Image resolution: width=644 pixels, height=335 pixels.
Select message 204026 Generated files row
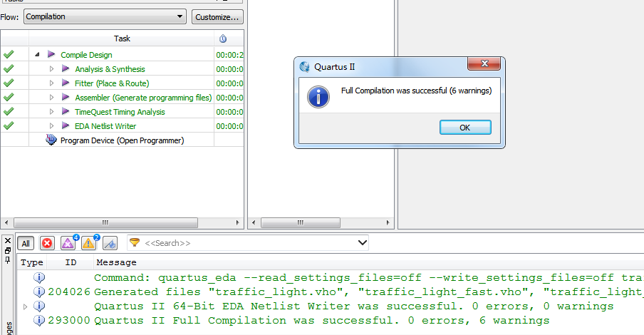coord(331,292)
